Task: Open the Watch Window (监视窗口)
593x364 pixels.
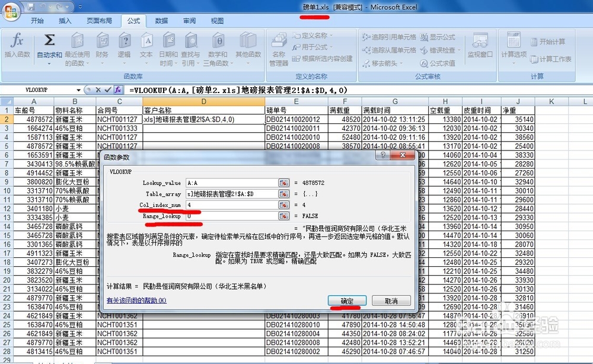Action: [x=480, y=46]
